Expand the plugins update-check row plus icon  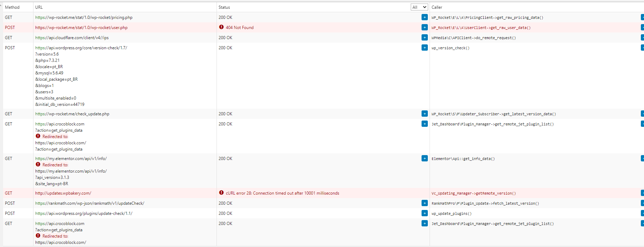(424, 213)
